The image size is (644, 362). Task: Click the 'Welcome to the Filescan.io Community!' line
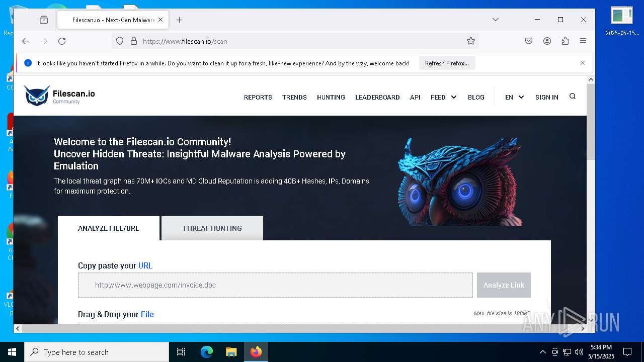[x=142, y=142]
